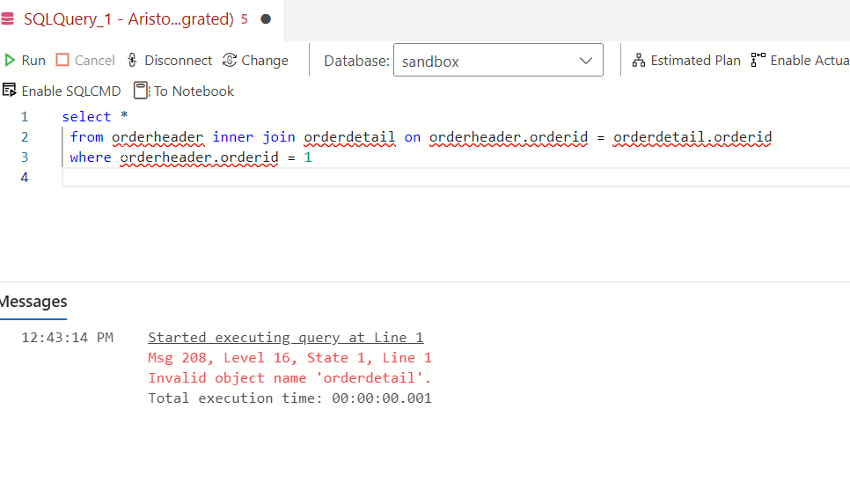Screen dimensions: 850x504
Task: Click the 'Started executing query at Line 1' link
Action: point(285,338)
